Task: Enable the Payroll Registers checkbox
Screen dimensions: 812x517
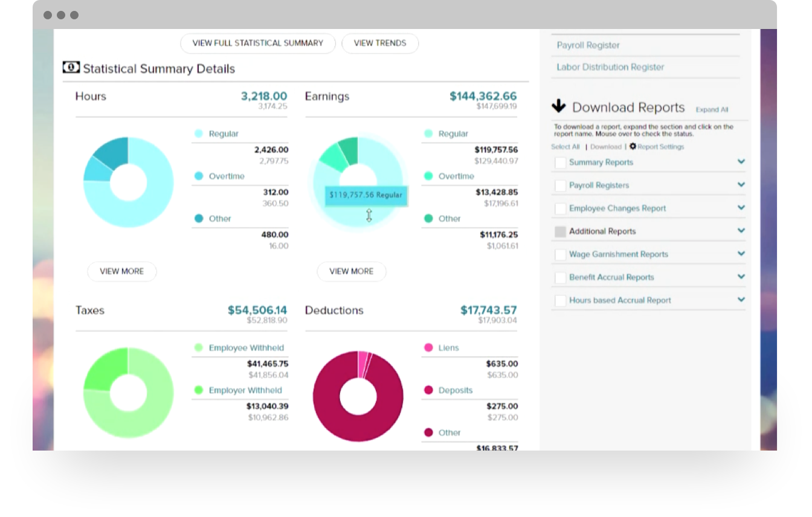Action: pos(559,185)
